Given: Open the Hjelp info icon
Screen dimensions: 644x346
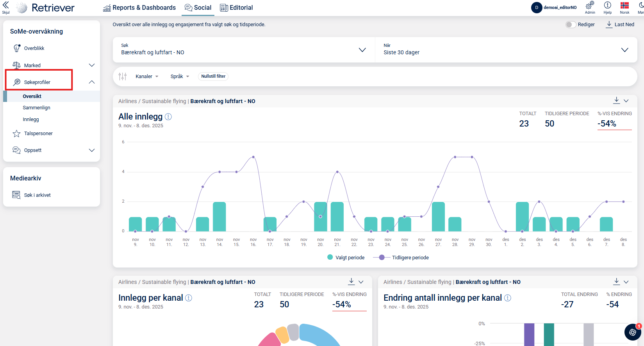Looking at the screenshot, I should click(x=607, y=5).
